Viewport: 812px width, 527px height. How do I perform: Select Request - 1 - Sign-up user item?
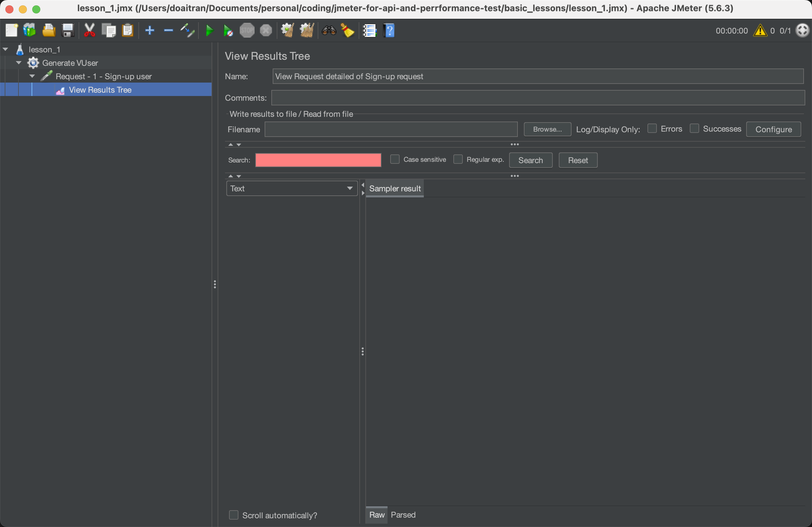(103, 76)
